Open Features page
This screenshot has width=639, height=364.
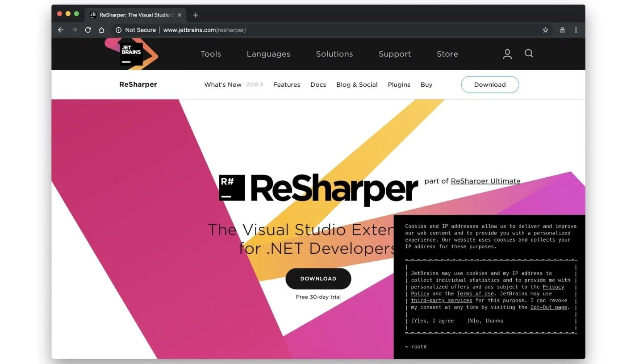tap(287, 84)
